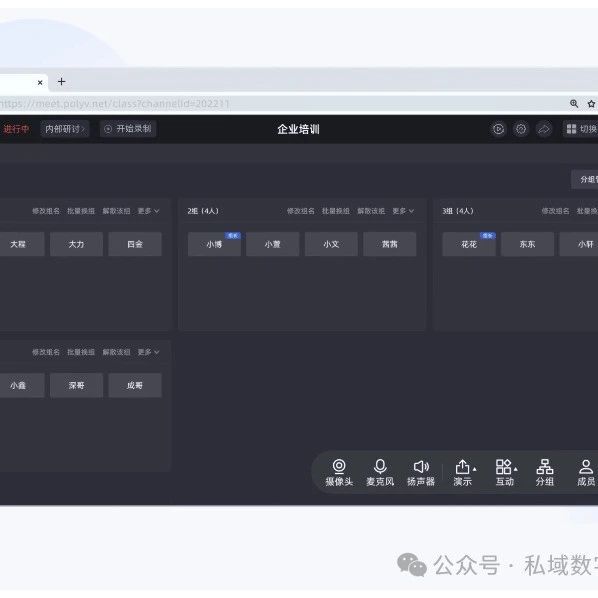Click the 3组 (4人) group header
This screenshot has width=598, height=598.
[458, 211]
